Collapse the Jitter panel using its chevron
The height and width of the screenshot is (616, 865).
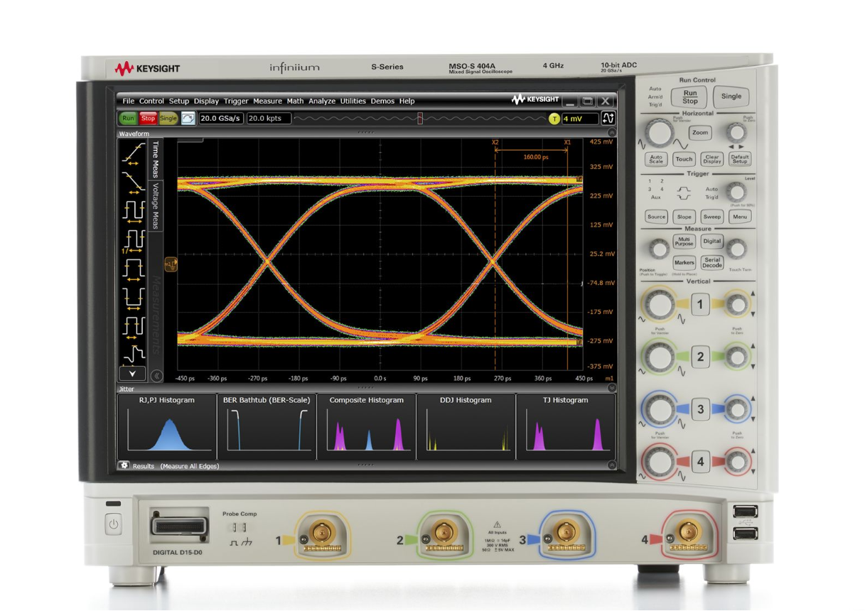click(612, 389)
